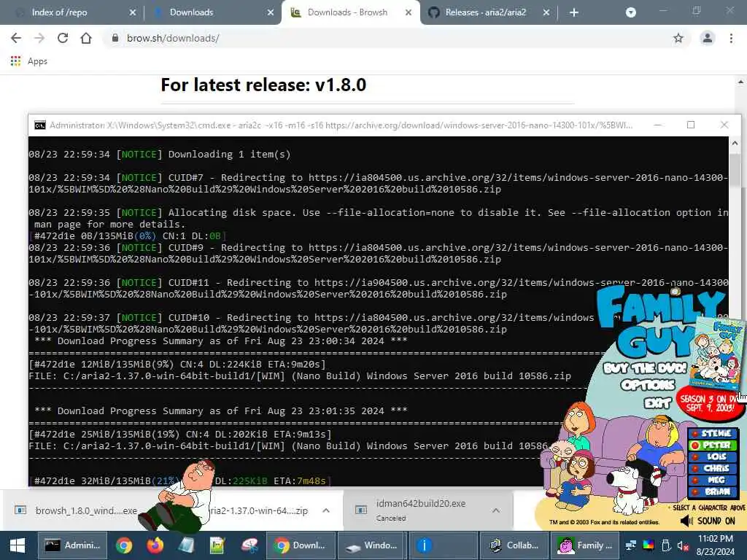Image resolution: width=747 pixels, height=560 pixels.
Task: Open the Chrome profile avatar
Action: [x=708, y=38]
